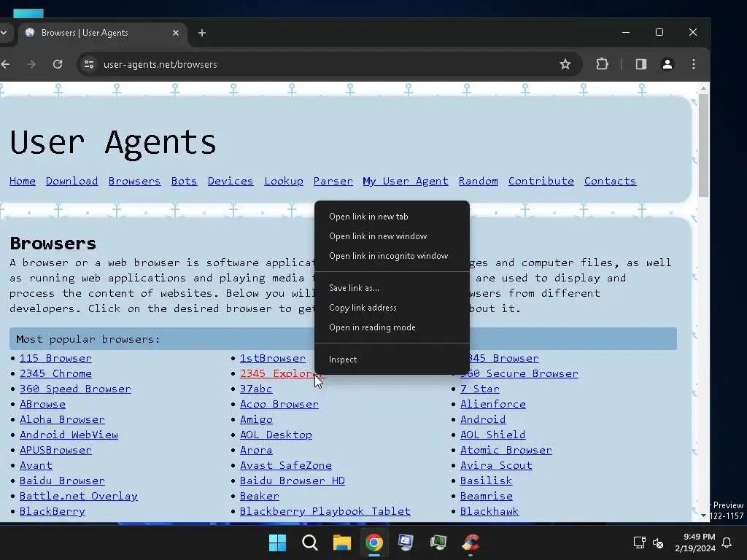Open the 7 Star link
The height and width of the screenshot is (560, 747).
480,389
